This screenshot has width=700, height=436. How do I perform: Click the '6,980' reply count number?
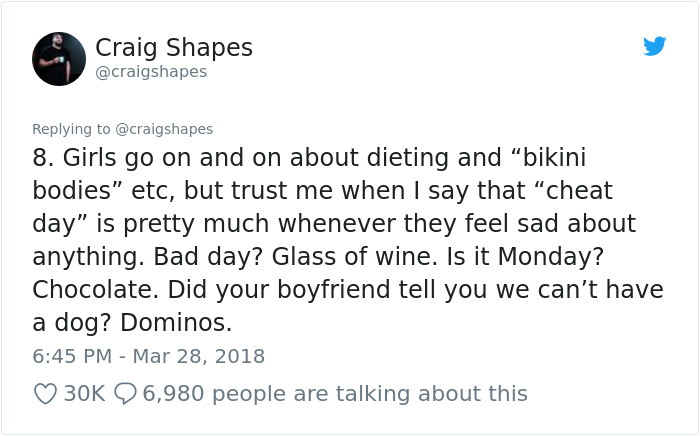(x=173, y=394)
